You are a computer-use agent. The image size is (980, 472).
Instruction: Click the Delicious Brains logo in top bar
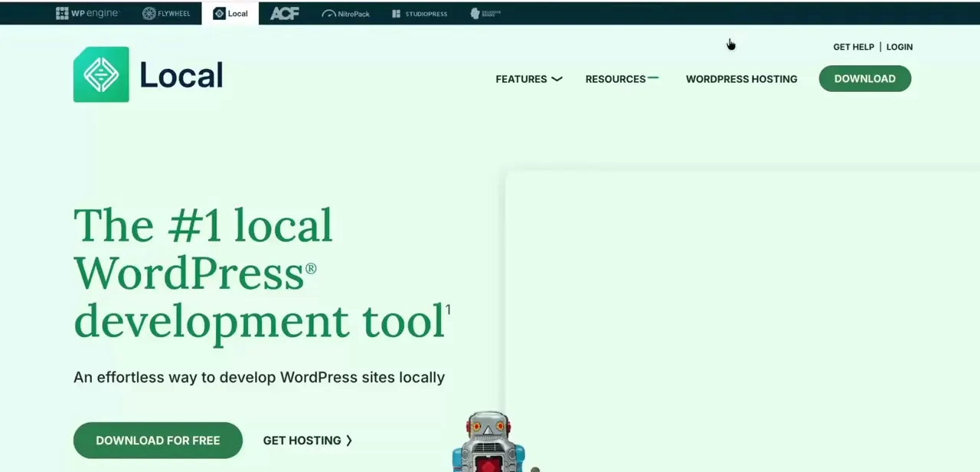485,13
